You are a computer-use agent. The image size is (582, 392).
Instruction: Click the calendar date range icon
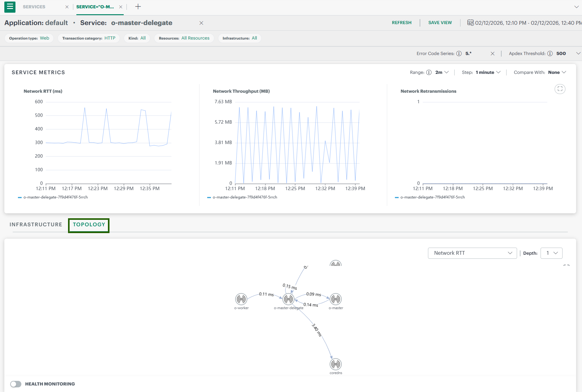coord(470,23)
